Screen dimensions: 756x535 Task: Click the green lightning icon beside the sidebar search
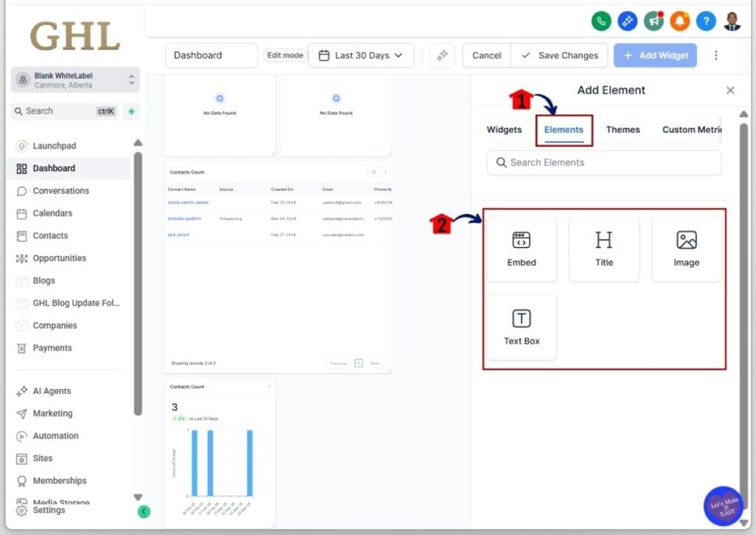130,111
